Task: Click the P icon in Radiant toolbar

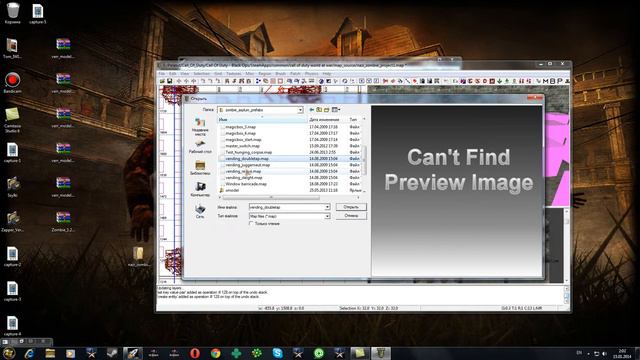Action: pos(560,81)
